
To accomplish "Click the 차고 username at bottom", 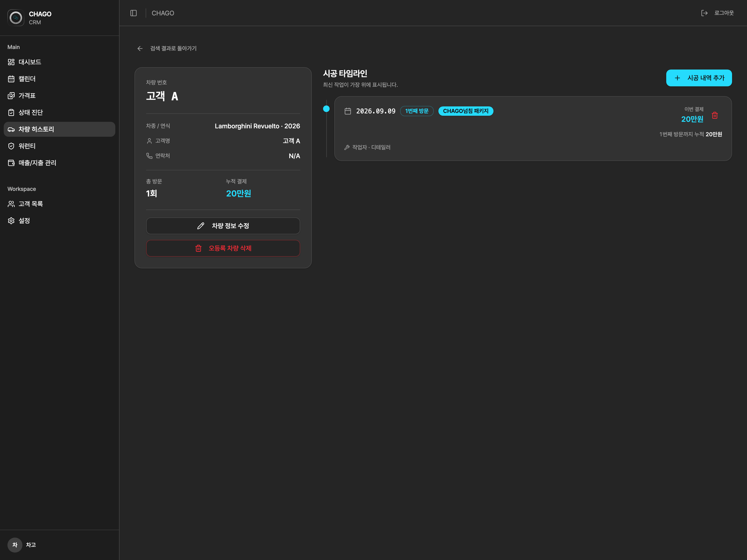I will click(31, 545).
